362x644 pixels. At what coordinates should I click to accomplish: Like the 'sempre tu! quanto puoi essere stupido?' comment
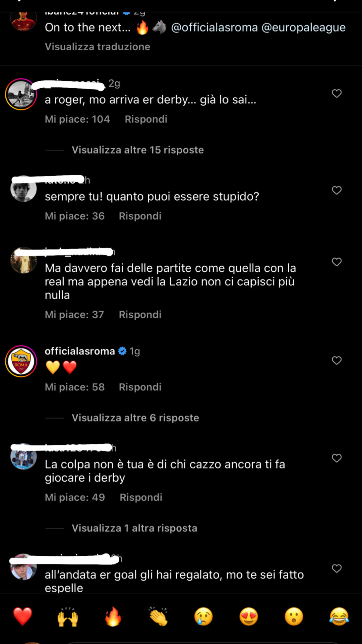[x=337, y=190]
